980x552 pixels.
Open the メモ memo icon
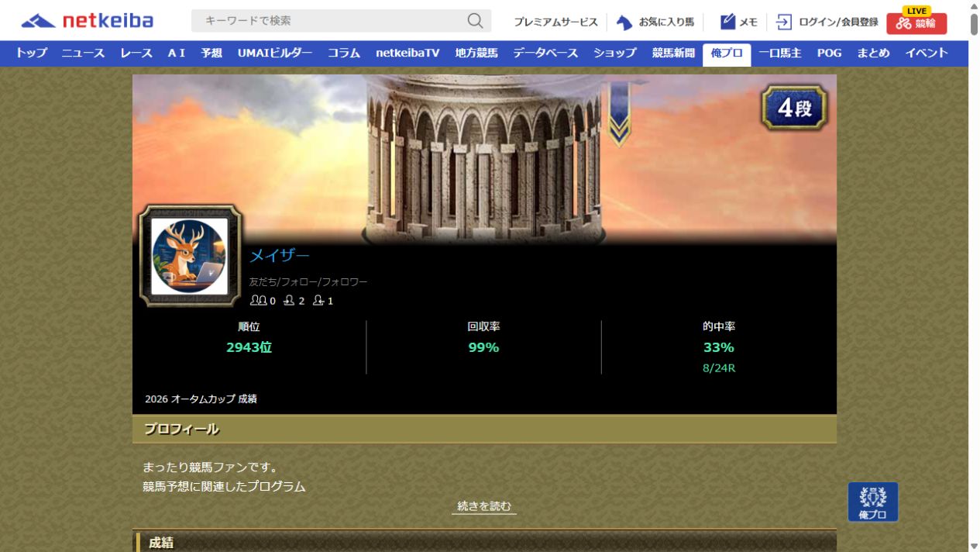point(739,22)
